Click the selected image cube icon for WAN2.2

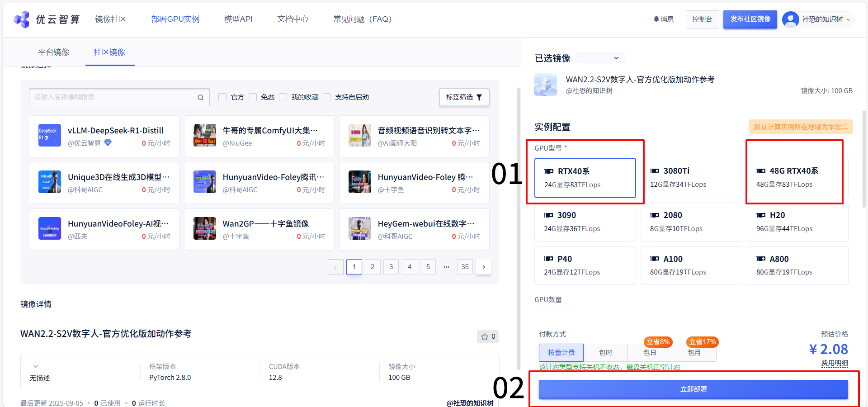[546, 85]
